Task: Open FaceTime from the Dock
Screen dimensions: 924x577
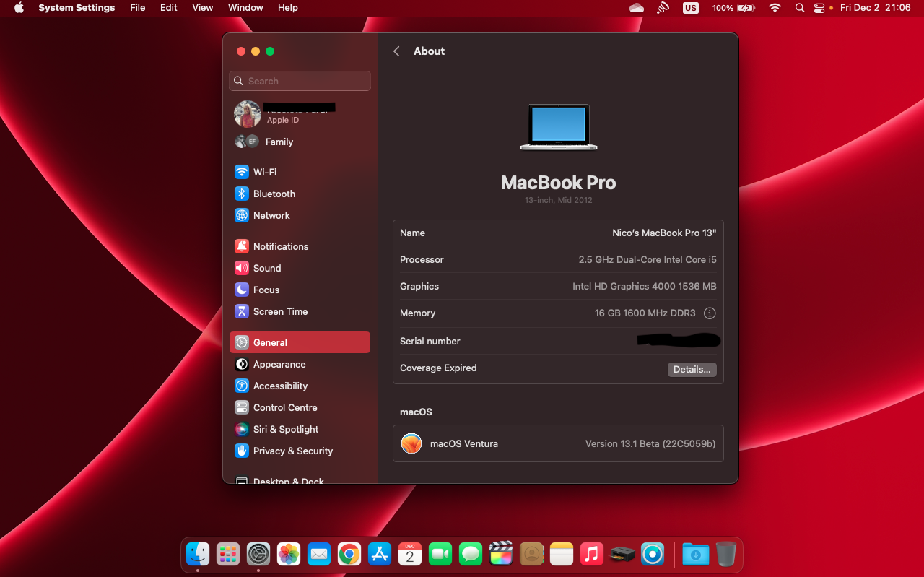Action: [440, 554]
